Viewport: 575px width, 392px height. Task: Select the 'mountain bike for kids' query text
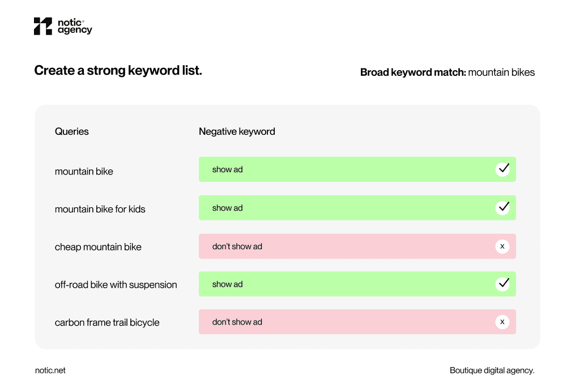point(100,209)
